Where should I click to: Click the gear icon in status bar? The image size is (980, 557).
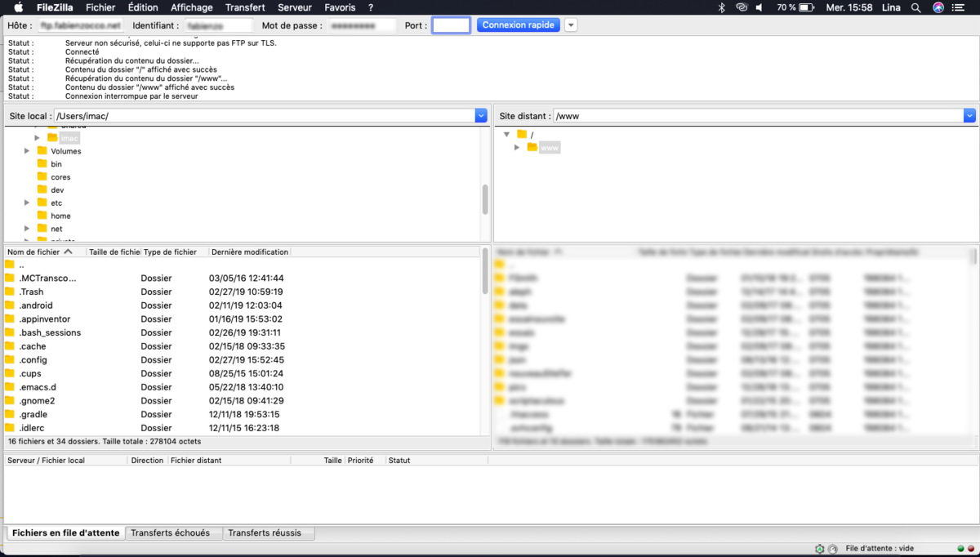pos(819,549)
